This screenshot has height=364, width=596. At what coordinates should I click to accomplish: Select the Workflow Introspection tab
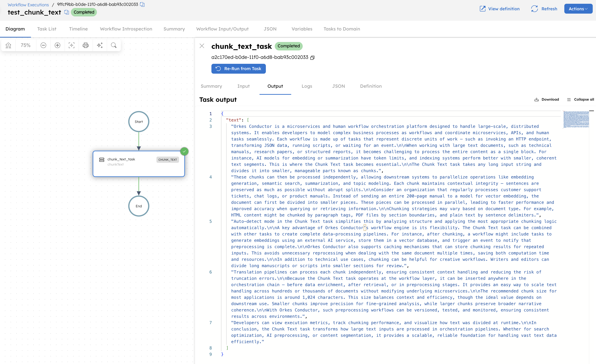tap(126, 29)
